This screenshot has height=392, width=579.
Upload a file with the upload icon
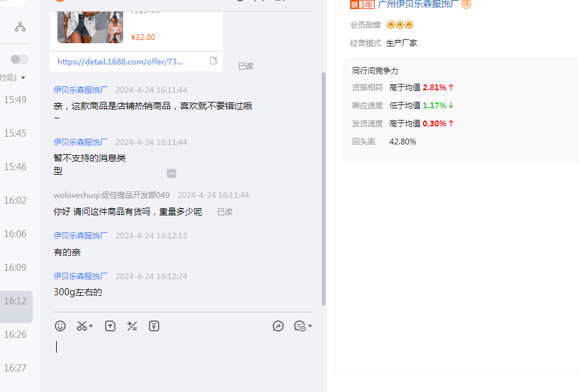(110, 326)
